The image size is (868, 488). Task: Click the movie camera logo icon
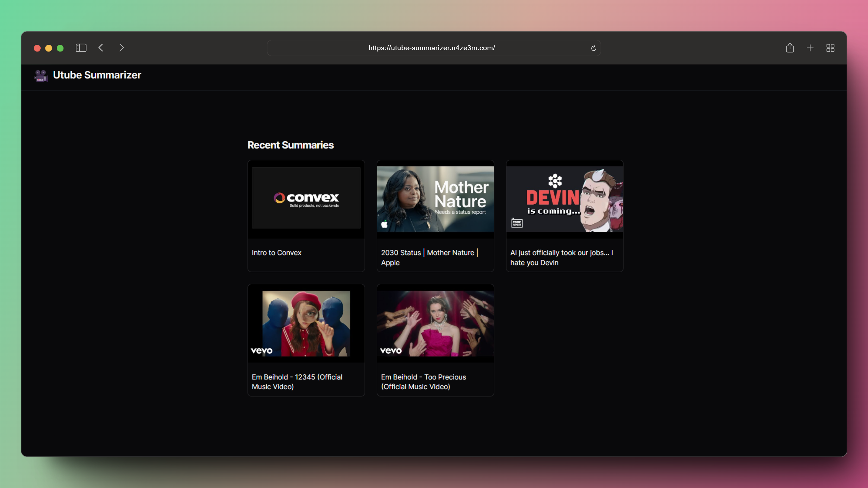point(41,75)
